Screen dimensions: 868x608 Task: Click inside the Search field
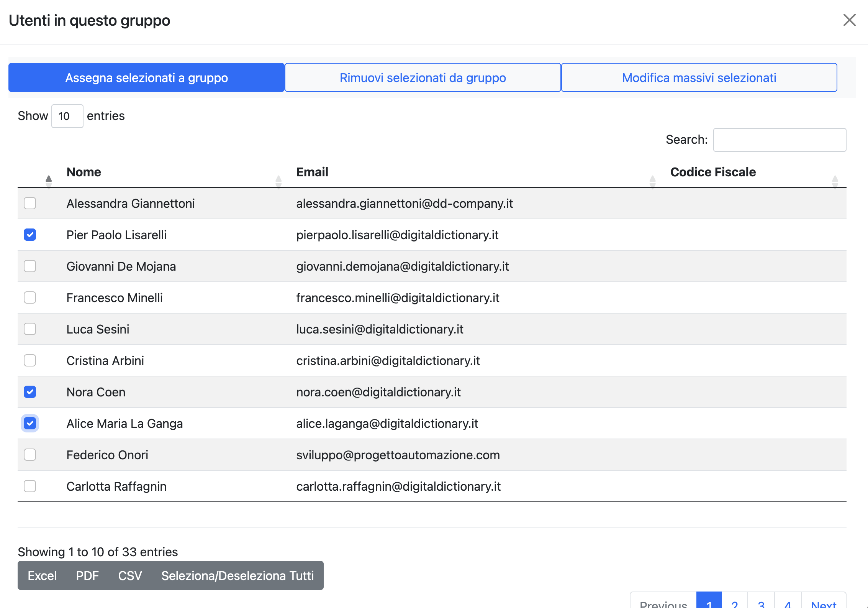(780, 140)
